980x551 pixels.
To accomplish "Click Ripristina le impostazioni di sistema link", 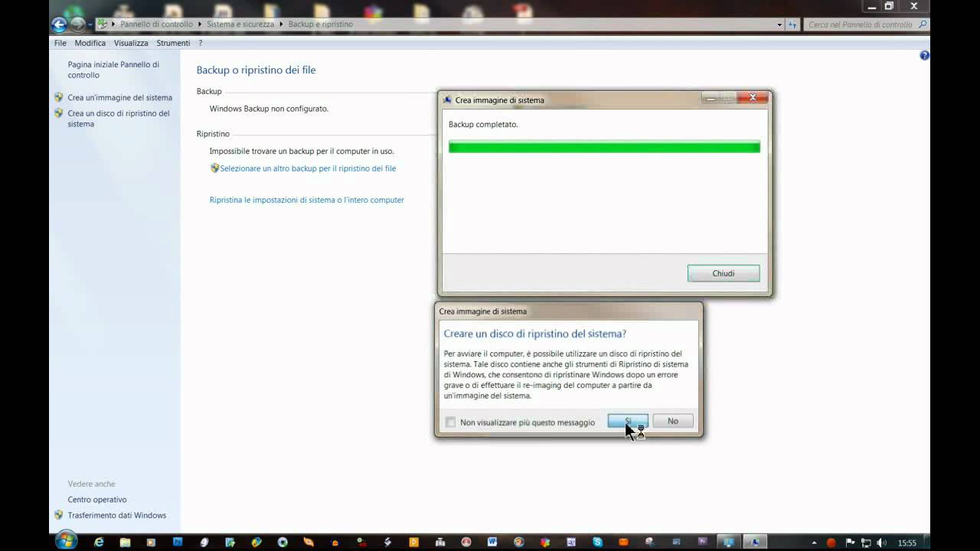I will 306,200.
